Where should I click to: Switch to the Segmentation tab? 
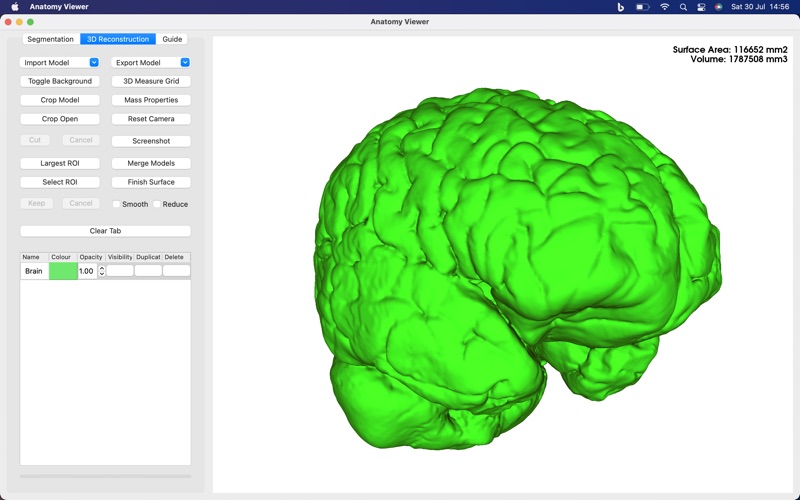[x=50, y=39]
